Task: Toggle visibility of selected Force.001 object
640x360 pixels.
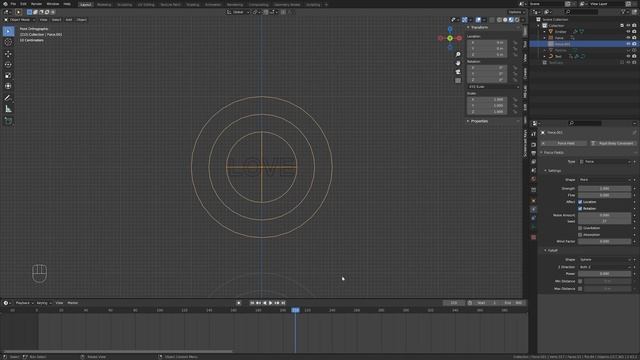Action: click(x=628, y=44)
